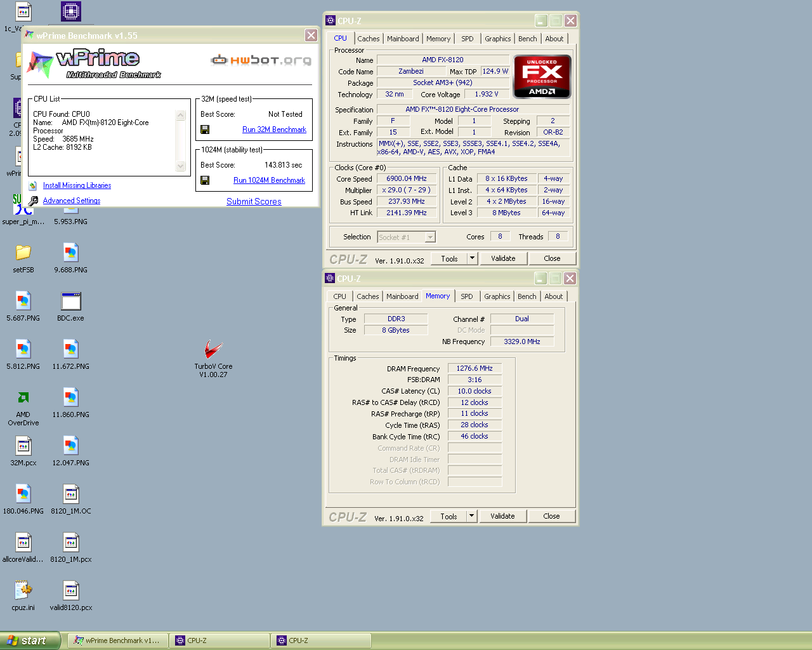Open About tab in upper CPU-Z window
The image size is (812, 650).
554,39
